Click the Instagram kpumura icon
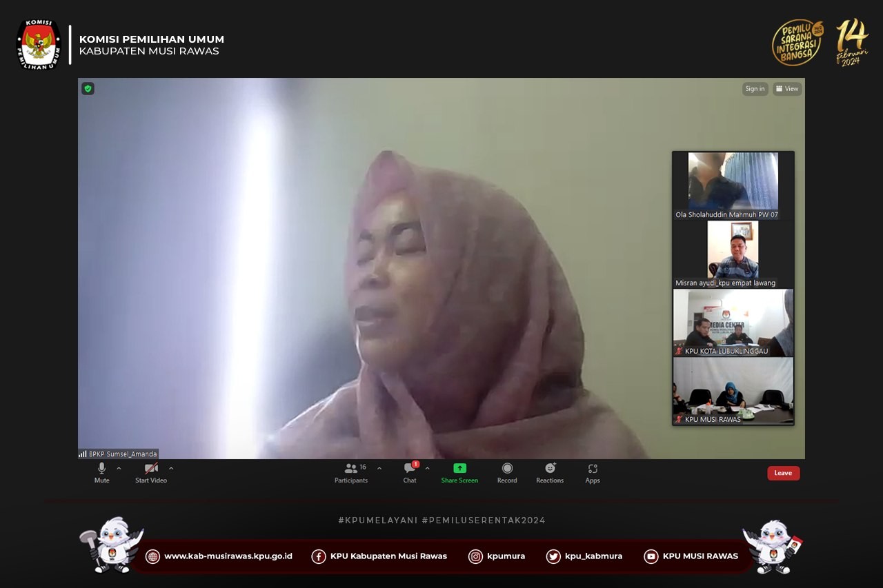Screen dimensions: 883x588 point(475,556)
